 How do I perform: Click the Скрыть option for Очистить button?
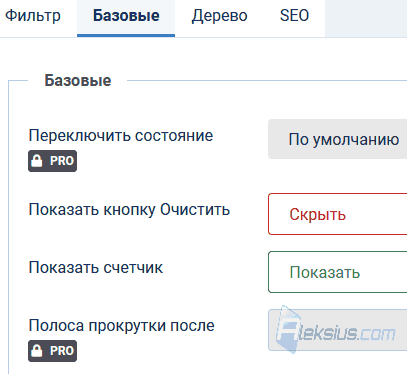pos(337,214)
